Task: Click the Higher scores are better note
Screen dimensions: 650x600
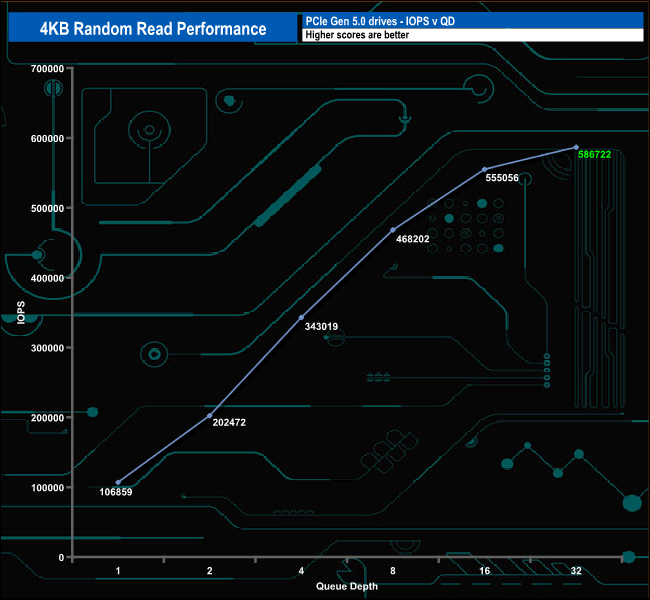Action: (471, 35)
